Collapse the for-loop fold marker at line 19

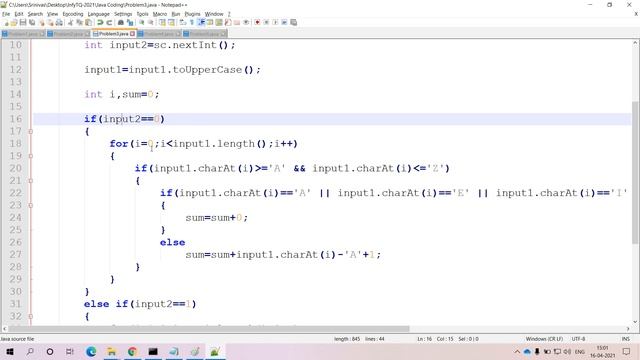click(31, 156)
